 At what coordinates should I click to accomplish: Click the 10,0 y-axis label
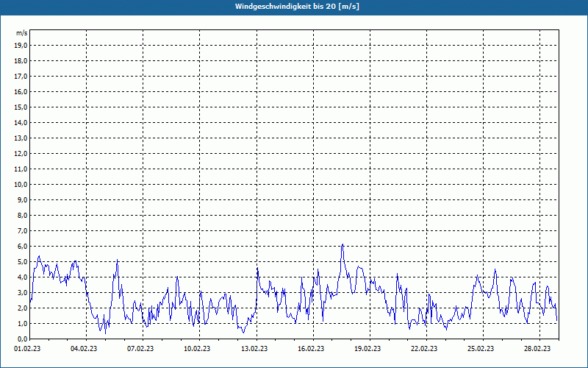pos(21,185)
